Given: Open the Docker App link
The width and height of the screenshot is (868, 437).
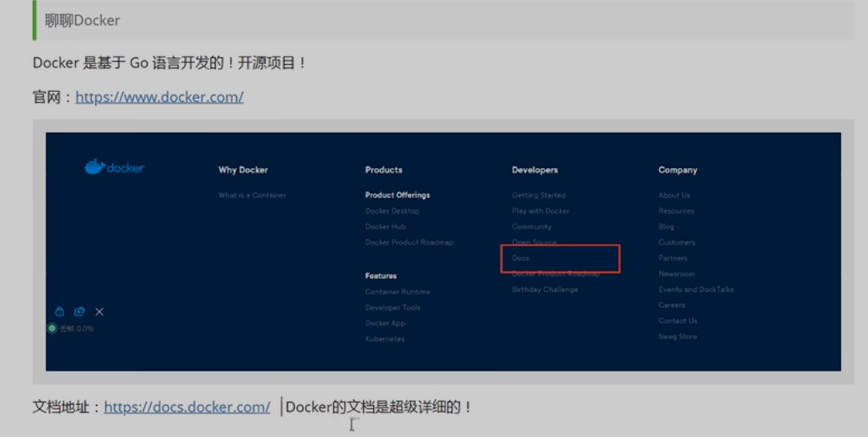Looking at the screenshot, I should point(385,323).
